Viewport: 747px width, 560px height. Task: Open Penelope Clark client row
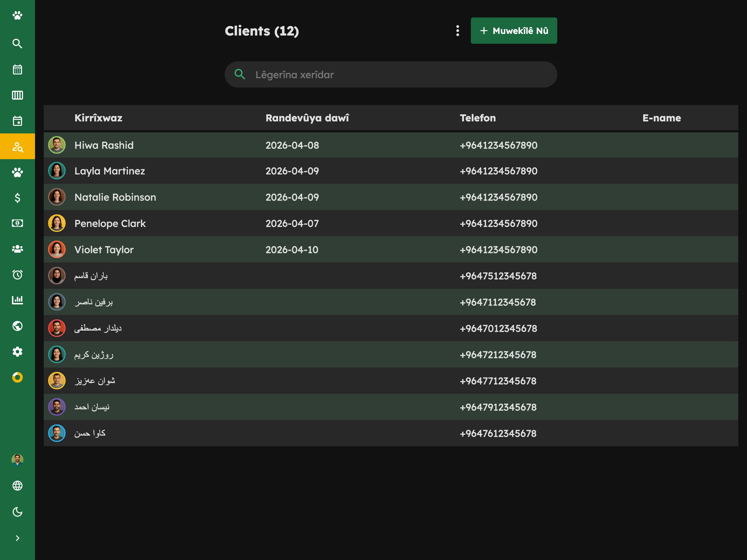[x=391, y=223]
